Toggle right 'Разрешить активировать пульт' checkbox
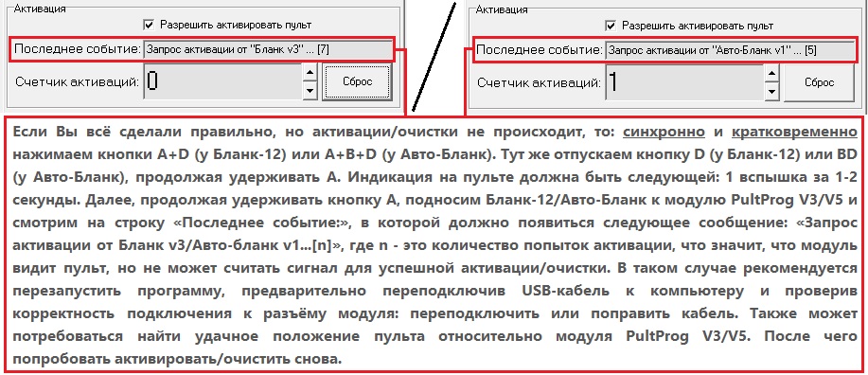The height and width of the screenshot is (375, 868). coord(611,26)
